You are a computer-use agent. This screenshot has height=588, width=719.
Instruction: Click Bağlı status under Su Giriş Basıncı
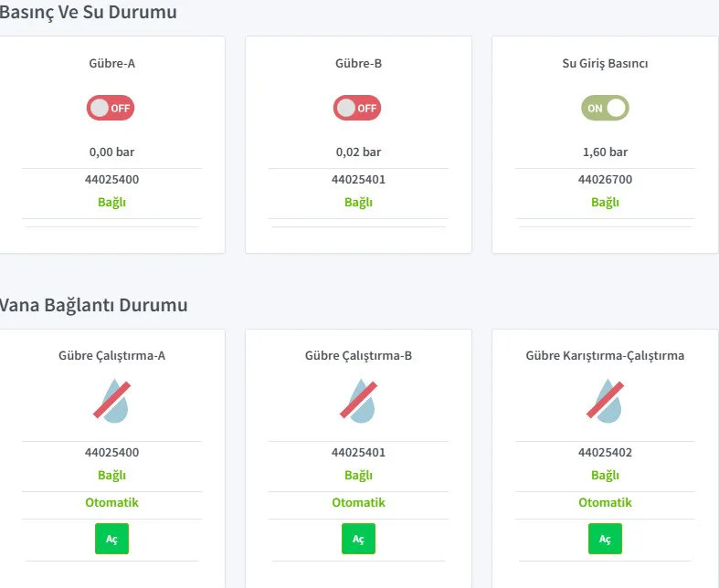605,202
